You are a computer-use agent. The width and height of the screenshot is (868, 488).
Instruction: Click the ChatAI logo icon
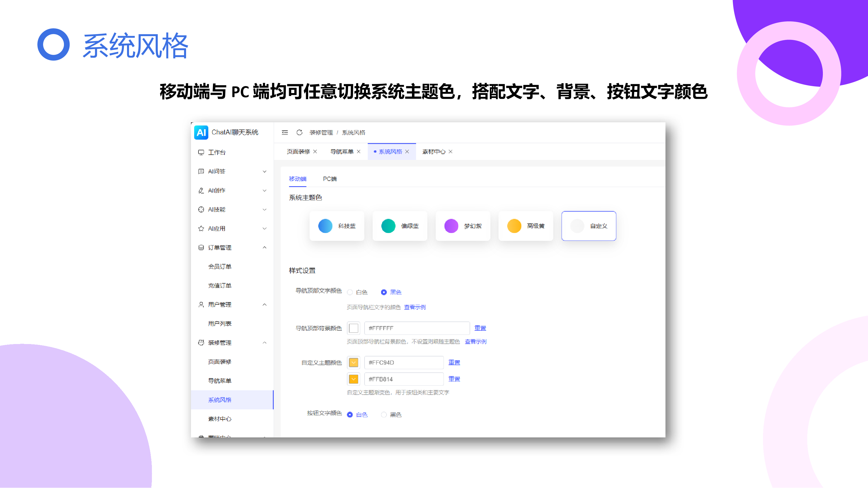(201, 132)
